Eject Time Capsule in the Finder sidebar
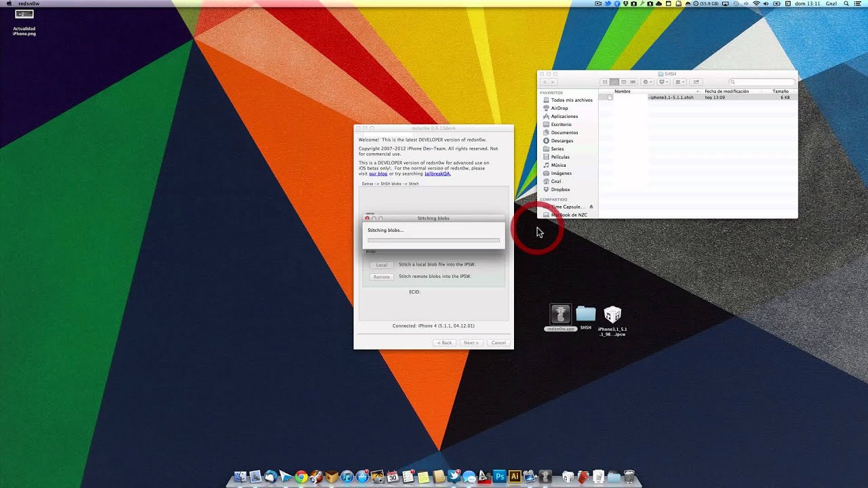This screenshot has height=488, width=868. coord(591,207)
